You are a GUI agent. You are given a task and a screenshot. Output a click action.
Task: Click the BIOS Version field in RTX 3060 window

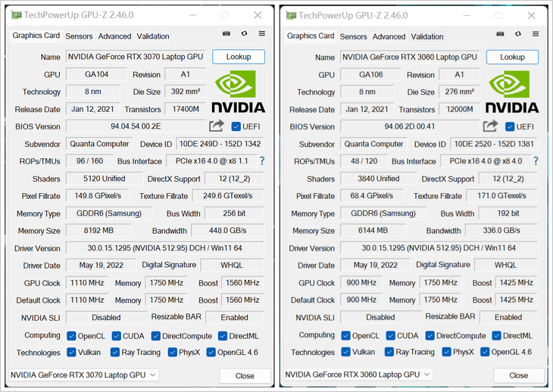pos(409,126)
